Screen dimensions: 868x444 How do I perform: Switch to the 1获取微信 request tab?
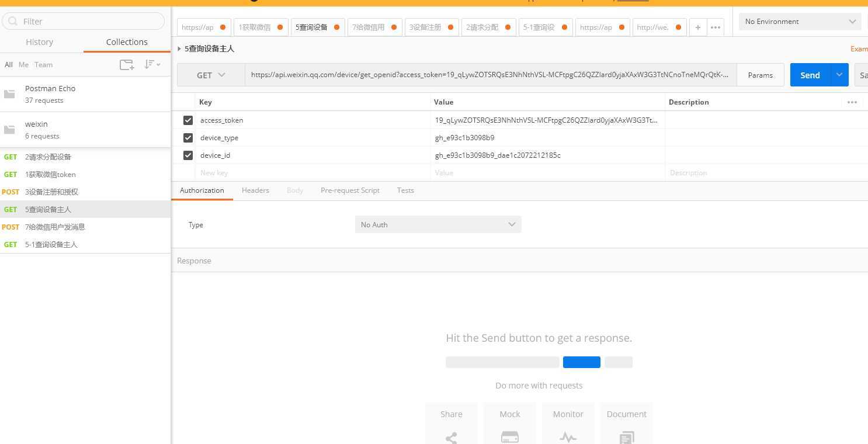[261, 27]
